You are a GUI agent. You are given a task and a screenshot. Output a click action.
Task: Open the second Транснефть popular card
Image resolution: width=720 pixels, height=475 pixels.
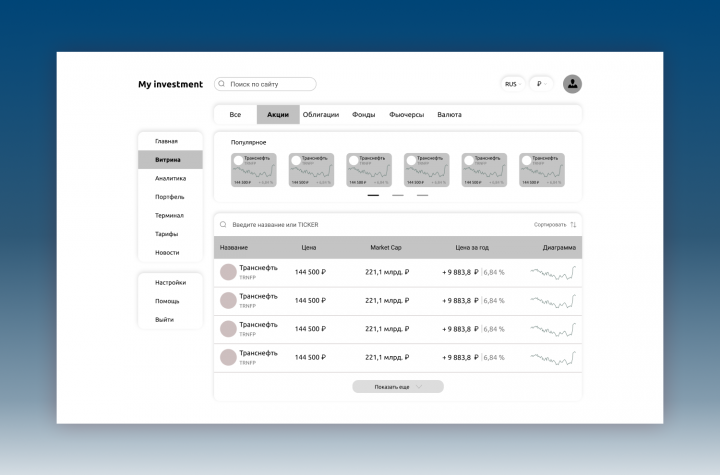(x=311, y=170)
